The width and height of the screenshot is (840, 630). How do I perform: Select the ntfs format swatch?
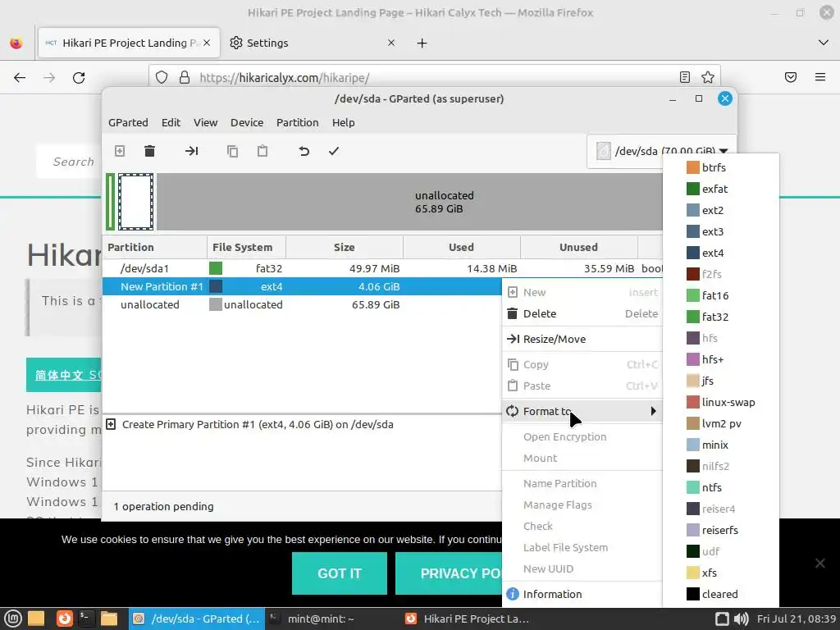693,487
